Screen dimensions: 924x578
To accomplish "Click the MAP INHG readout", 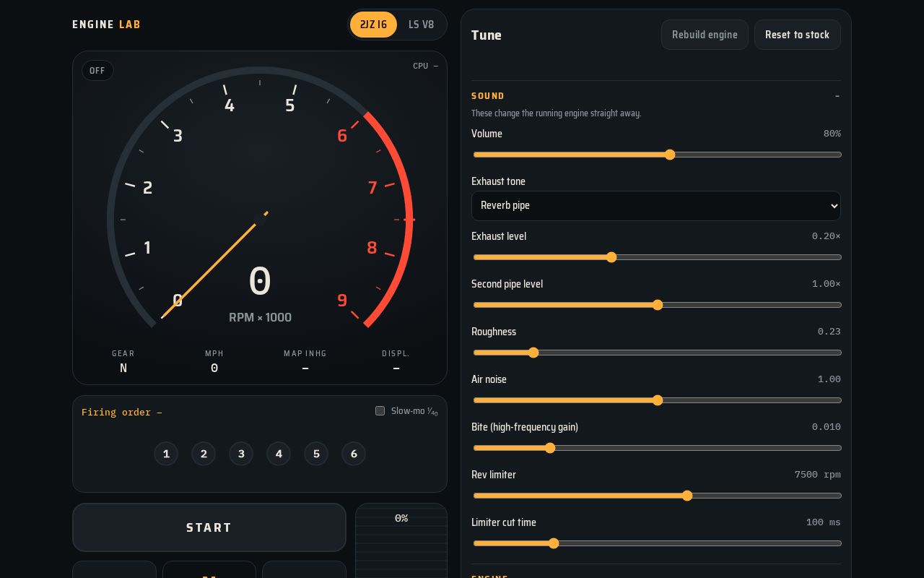I will coord(305,361).
